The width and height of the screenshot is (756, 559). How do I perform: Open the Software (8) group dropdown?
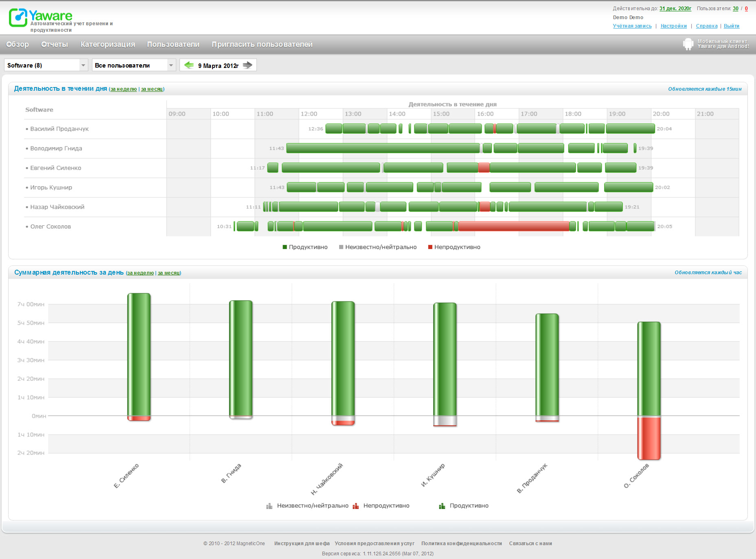pos(83,65)
